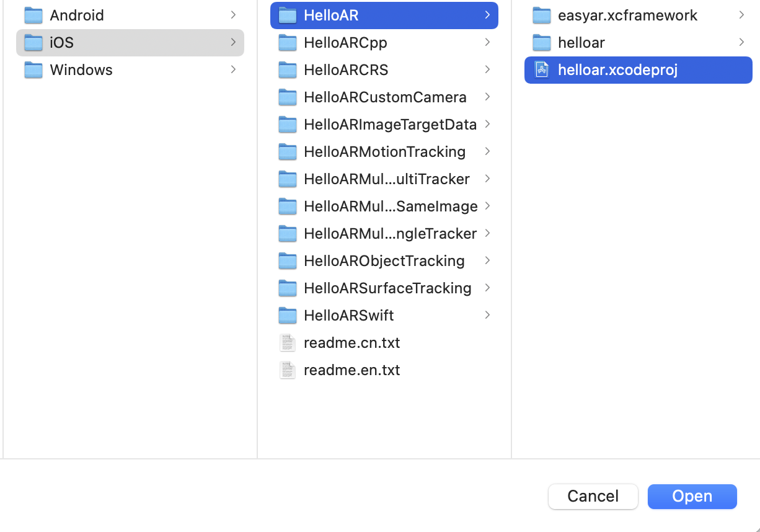Image resolution: width=760 pixels, height=532 pixels.
Task: Expand the HelloARObjectTracking folder chevron
Action: pos(487,260)
